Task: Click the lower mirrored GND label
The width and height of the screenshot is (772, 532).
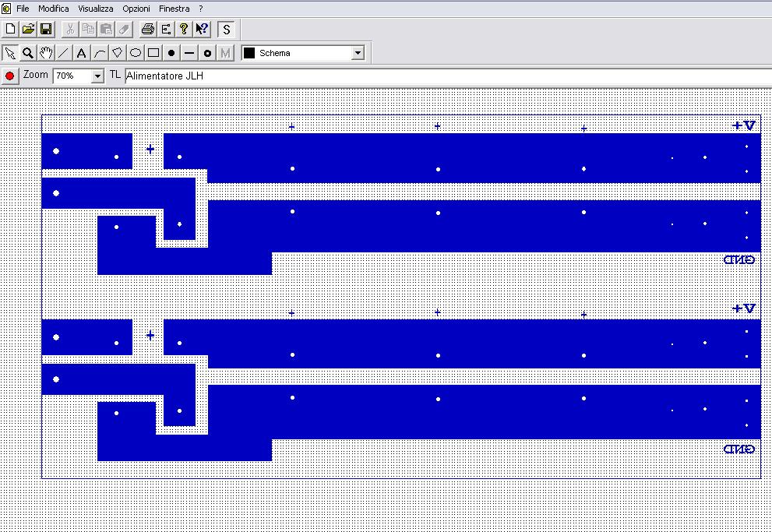Action: (x=739, y=449)
